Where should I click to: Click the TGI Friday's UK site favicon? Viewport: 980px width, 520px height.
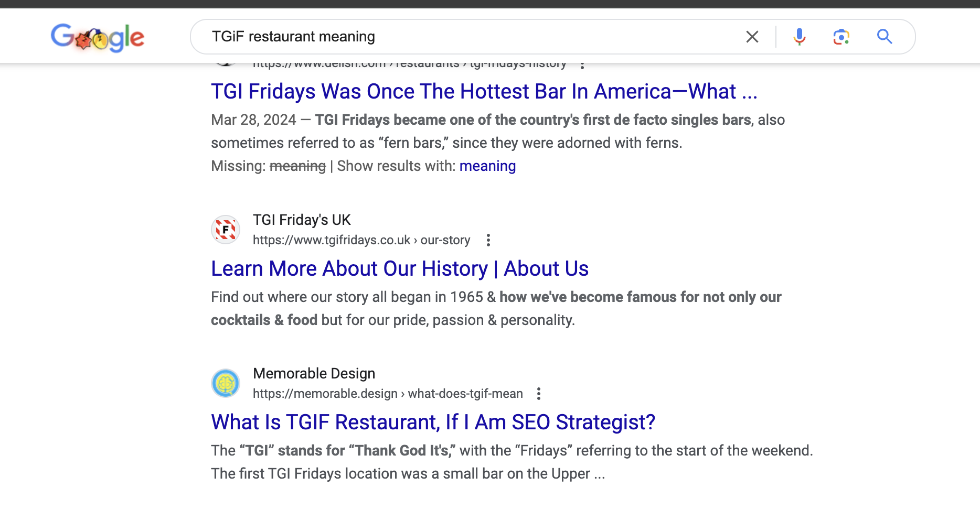coord(226,229)
